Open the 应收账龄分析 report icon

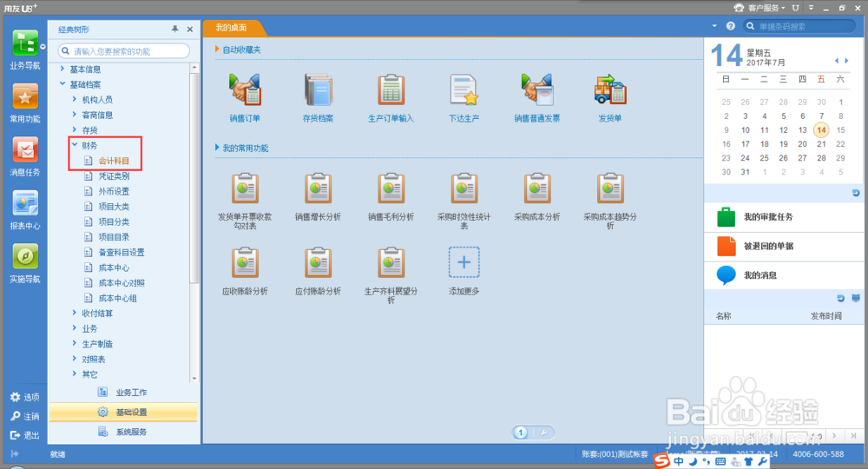245,262
